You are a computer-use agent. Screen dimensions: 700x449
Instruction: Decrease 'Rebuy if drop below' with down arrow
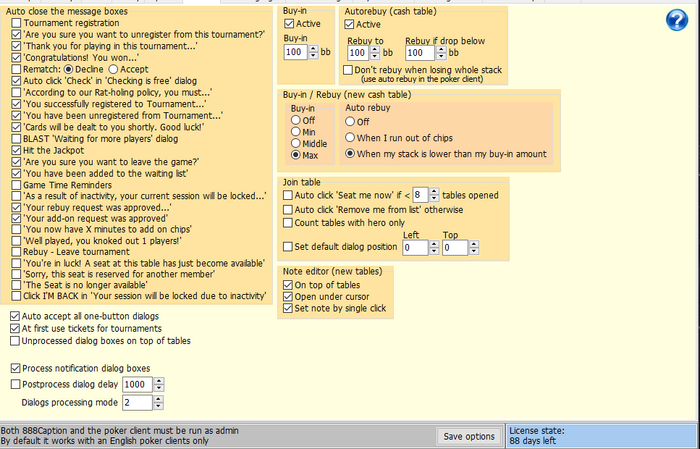pyautogui.click(x=441, y=56)
